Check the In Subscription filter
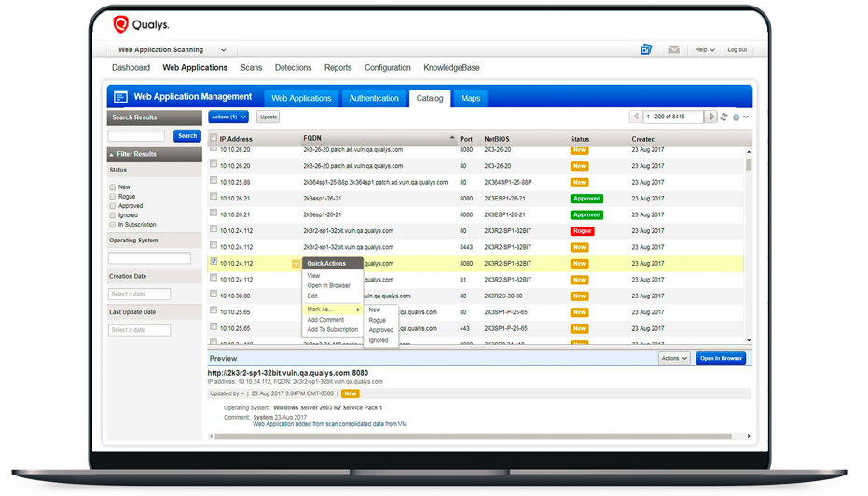This screenshot has width=868, height=496. pos(113,226)
